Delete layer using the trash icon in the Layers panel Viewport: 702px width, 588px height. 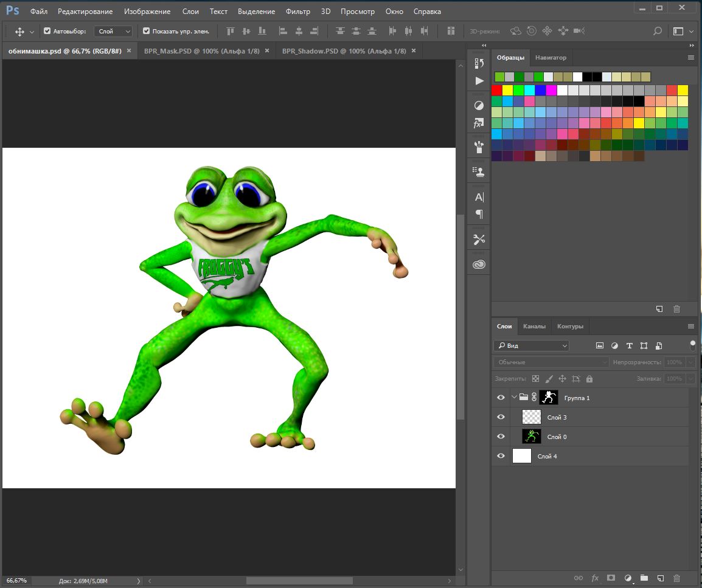pos(676,578)
